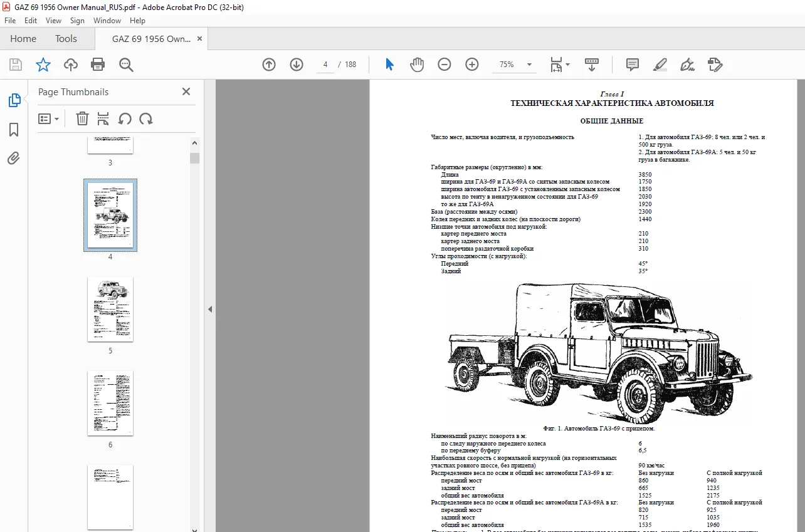The height and width of the screenshot is (532, 805).
Task: Close the GAZ 69 document tab
Action: point(199,39)
